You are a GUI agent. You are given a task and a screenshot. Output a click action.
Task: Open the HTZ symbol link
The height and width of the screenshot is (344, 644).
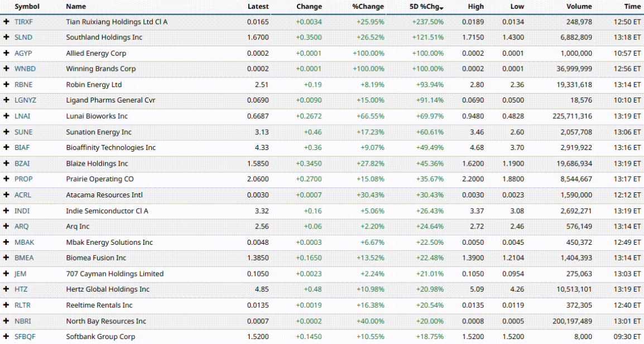21,289
